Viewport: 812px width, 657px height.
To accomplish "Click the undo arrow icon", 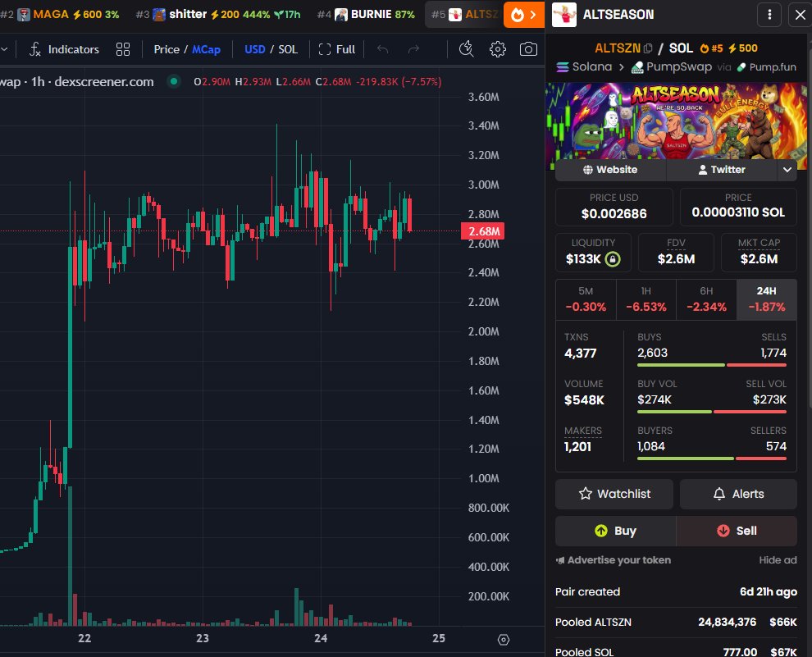I will pos(383,50).
